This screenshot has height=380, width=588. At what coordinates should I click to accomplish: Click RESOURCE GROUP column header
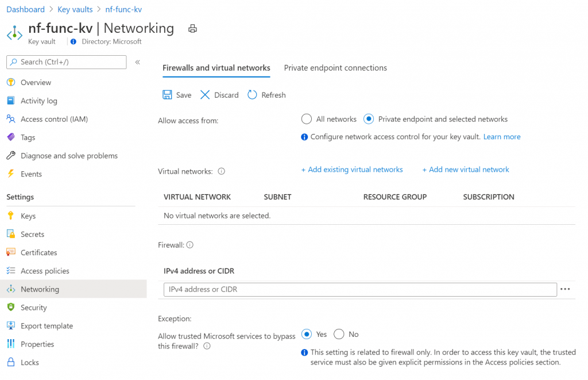click(395, 197)
